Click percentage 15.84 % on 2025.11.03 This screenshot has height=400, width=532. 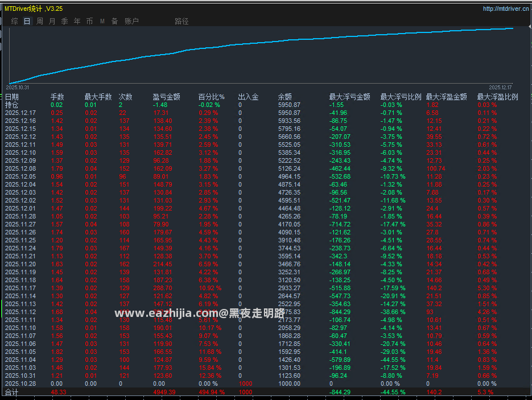point(210,368)
